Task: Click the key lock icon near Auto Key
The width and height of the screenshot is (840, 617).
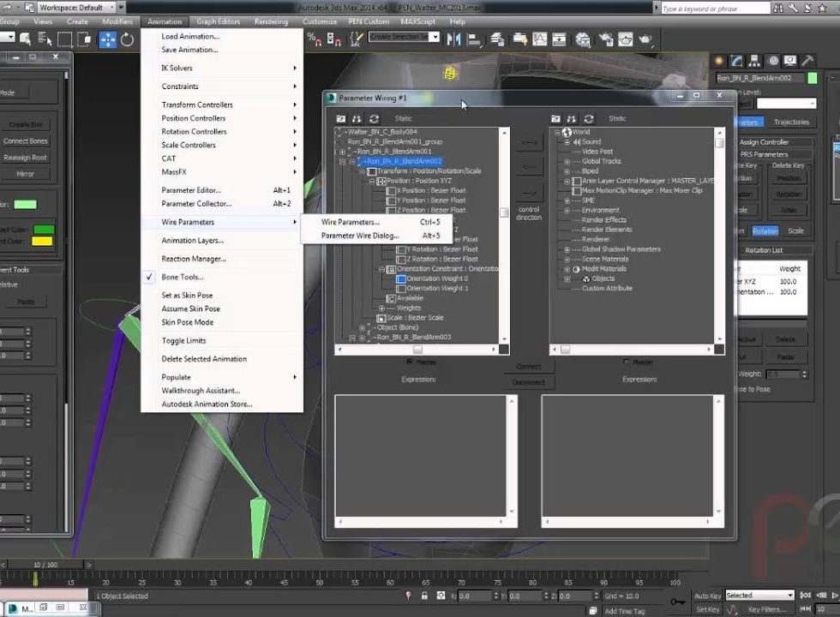Action: [x=678, y=602]
